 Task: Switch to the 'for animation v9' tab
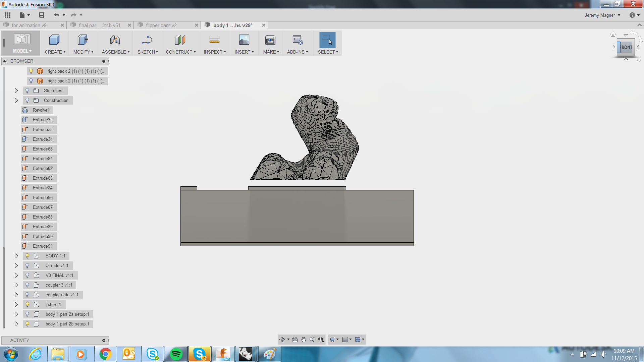(29, 25)
